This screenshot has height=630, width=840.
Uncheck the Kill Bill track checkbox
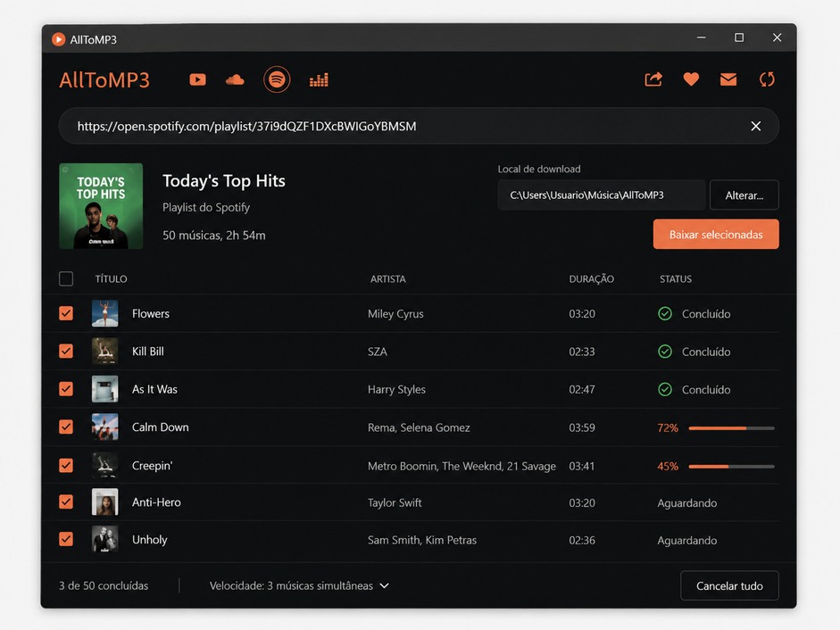tap(66, 351)
